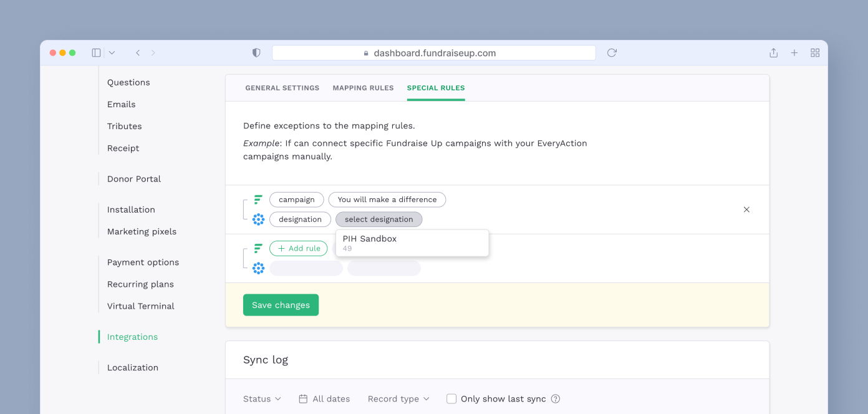868x414 pixels.
Task: Click the designation pill in the rule
Action: point(300,219)
